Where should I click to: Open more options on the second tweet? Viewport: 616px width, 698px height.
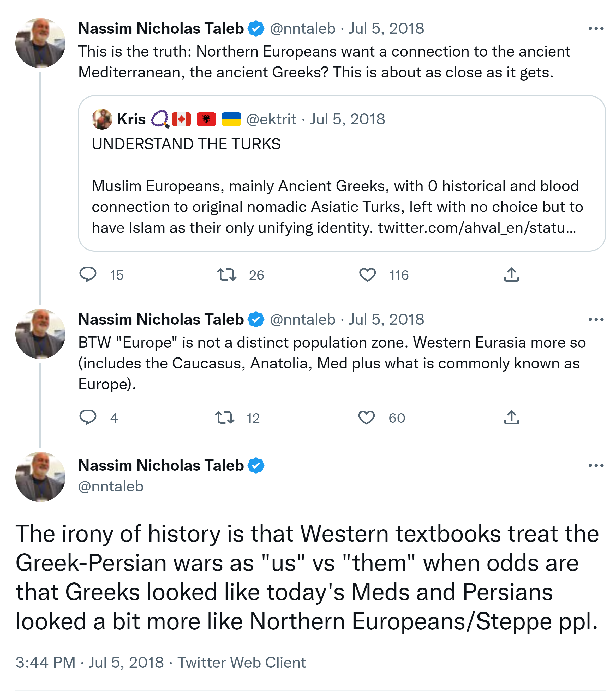click(595, 320)
